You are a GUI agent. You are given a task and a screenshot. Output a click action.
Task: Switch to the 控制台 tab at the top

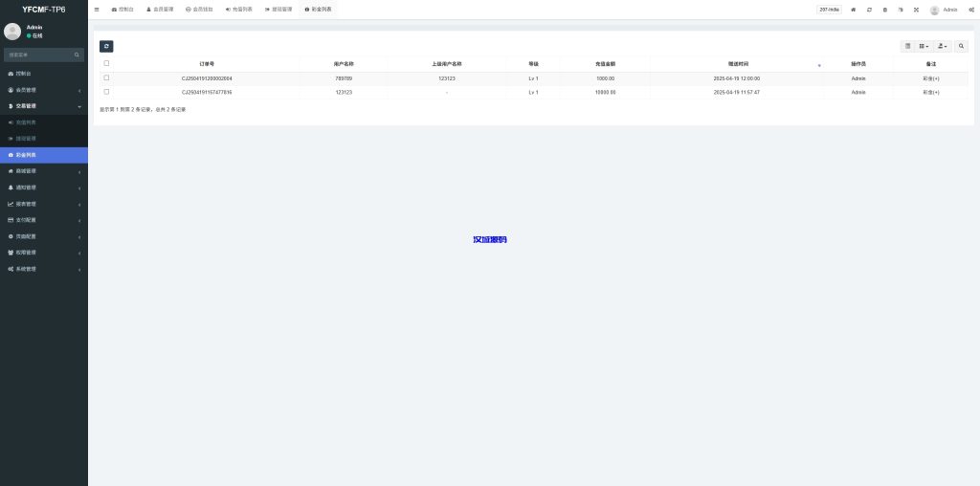pos(122,10)
